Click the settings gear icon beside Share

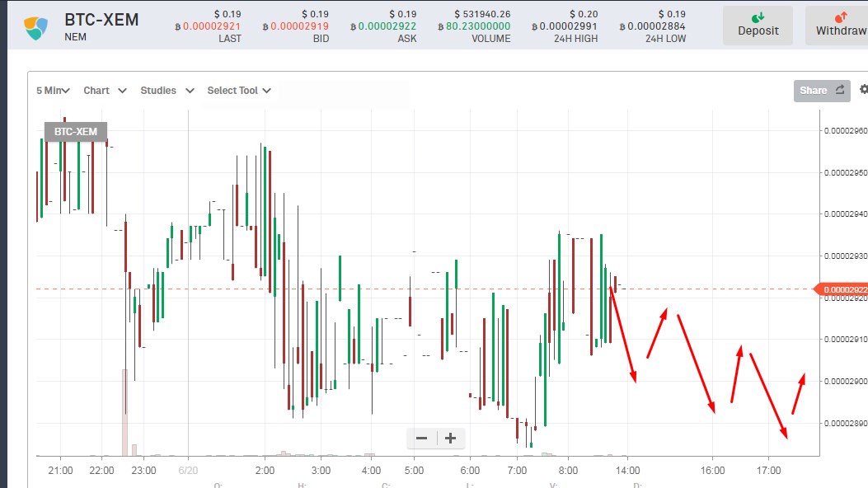864,90
